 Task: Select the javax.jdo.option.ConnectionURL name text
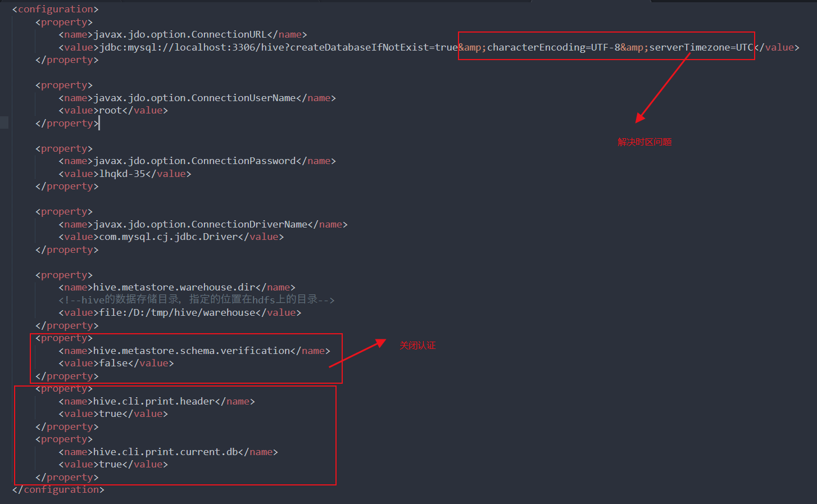[180, 34]
